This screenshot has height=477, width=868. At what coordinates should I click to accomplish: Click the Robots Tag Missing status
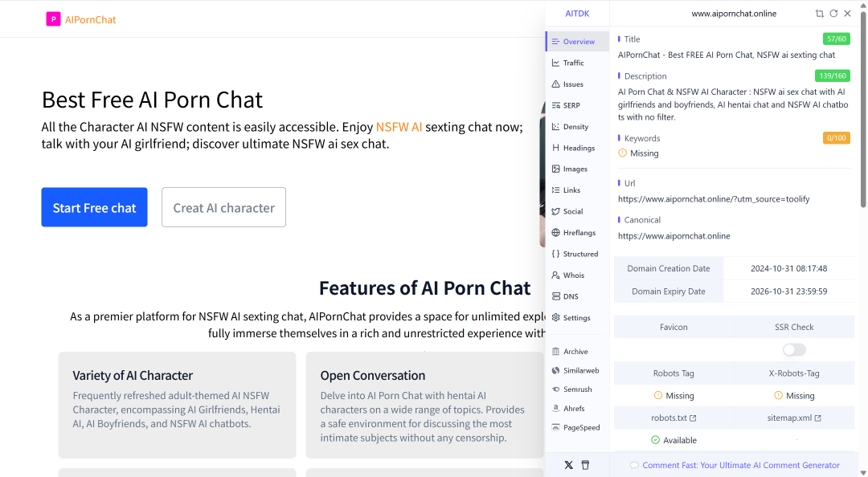coord(674,396)
